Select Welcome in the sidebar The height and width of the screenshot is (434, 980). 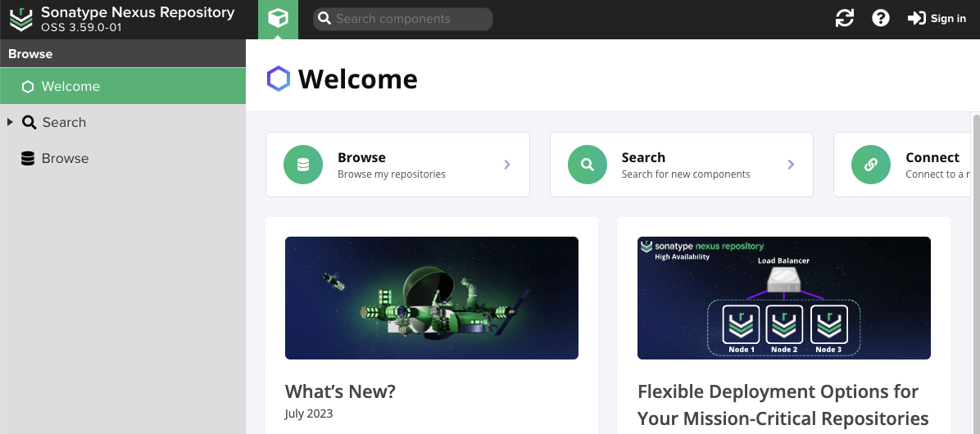click(123, 86)
